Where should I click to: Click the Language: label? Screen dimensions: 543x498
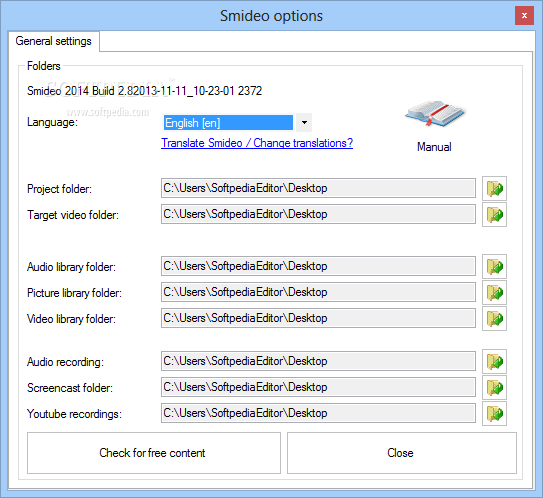click(x=52, y=122)
